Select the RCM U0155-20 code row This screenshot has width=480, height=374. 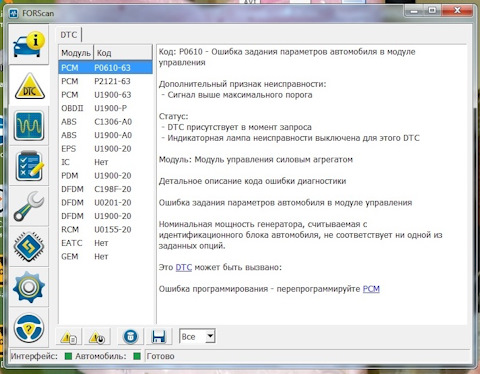[x=106, y=229]
